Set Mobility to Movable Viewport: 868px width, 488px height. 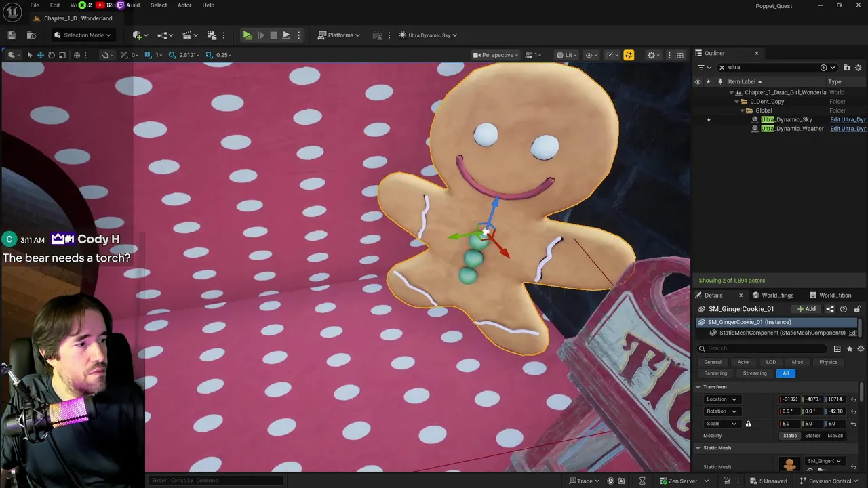point(835,436)
